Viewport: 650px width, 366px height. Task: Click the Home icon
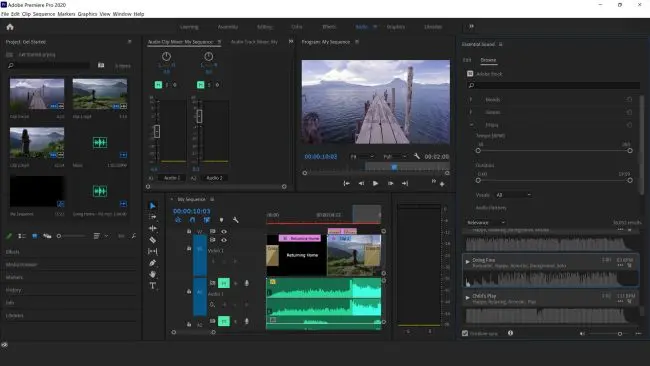[x=10, y=27]
